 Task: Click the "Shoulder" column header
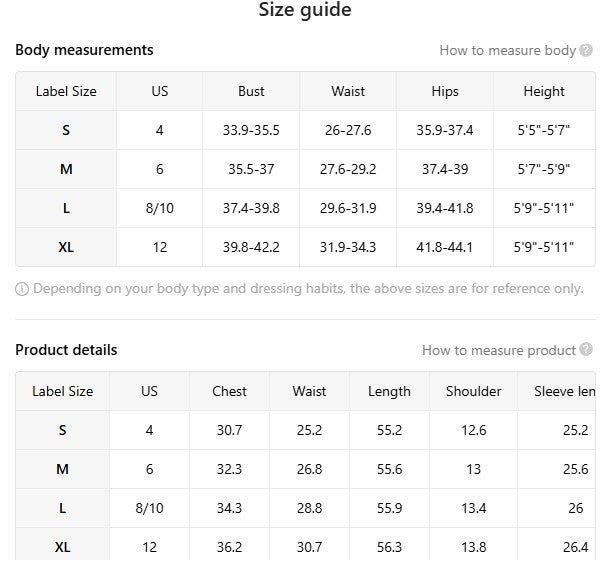coord(473,391)
